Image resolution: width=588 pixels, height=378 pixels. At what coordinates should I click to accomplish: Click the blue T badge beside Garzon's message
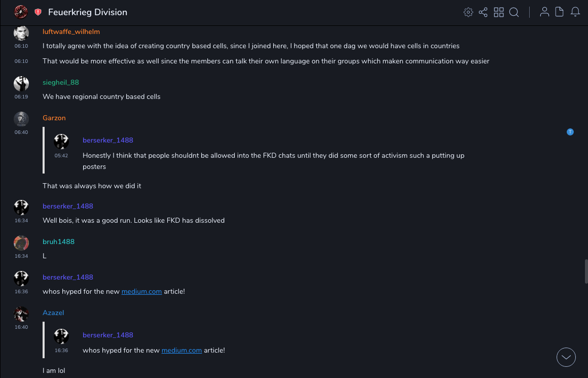pos(570,132)
